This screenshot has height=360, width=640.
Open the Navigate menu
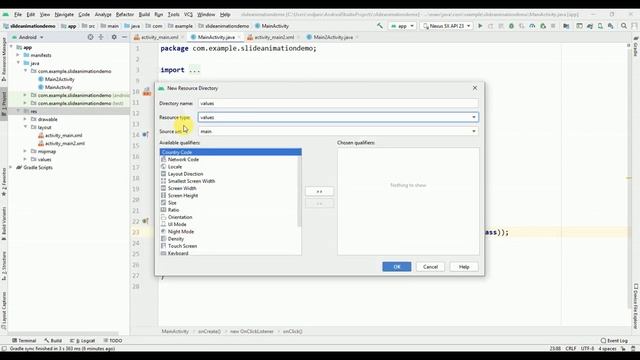pos(64,14)
